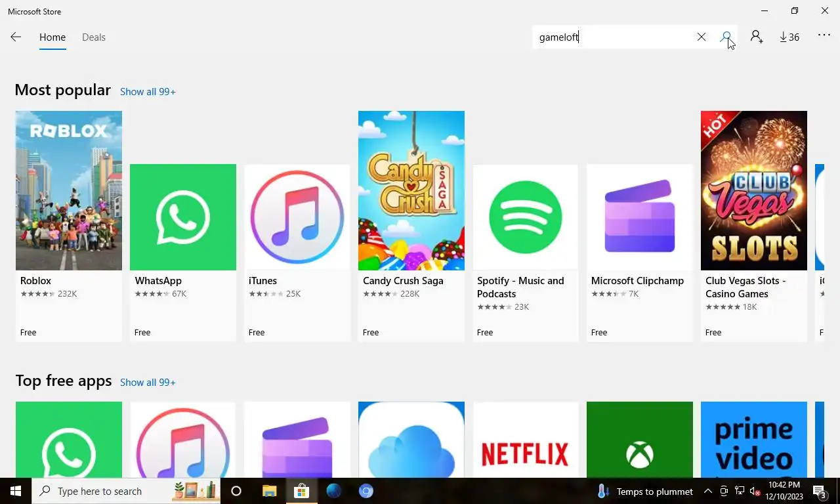Click Roblox 232K star rating
This screenshot has width=840, height=504.
tap(49, 294)
